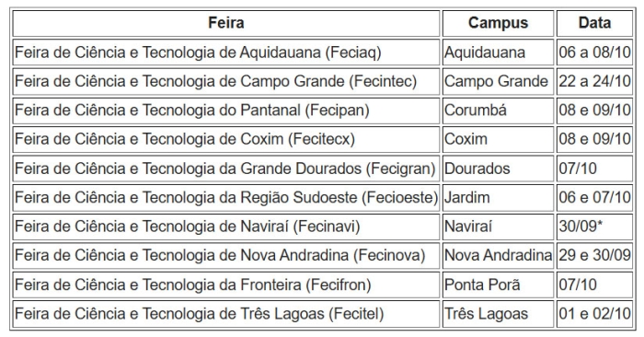The image size is (644, 337).
Task: Select the Fecitel Três Lagoas fair cell
Action: (x=226, y=314)
